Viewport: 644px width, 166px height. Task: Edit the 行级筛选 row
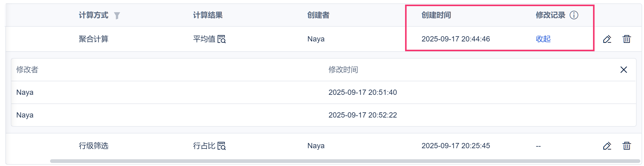(x=607, y=146)
